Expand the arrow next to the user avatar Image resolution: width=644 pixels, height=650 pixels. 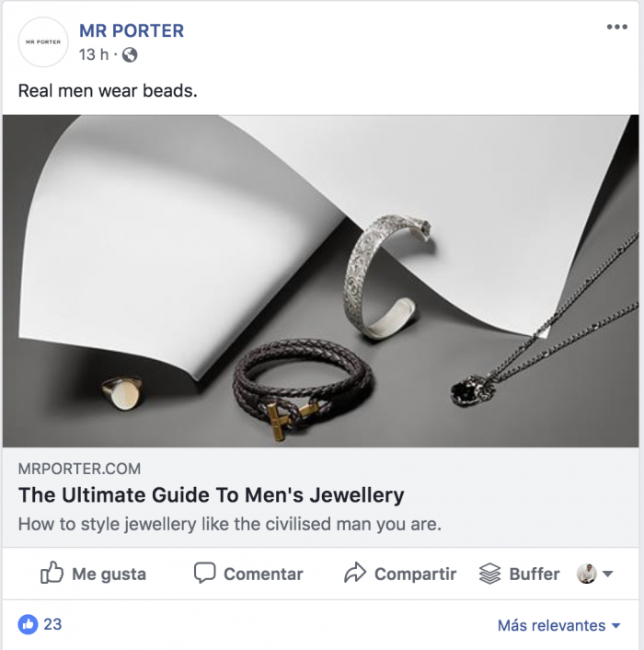pyautogui.click(x=607, y=575)
